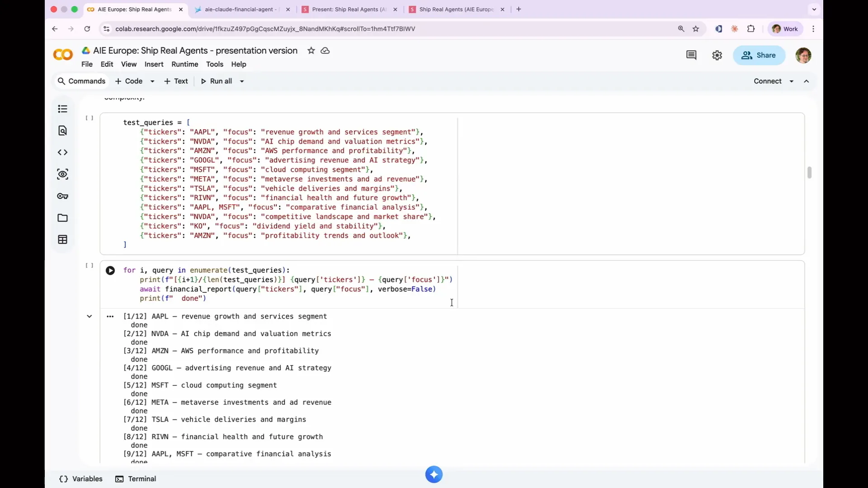The image size is (868, 488).
Task: Click the Colab logo
Action: (63, 55)
